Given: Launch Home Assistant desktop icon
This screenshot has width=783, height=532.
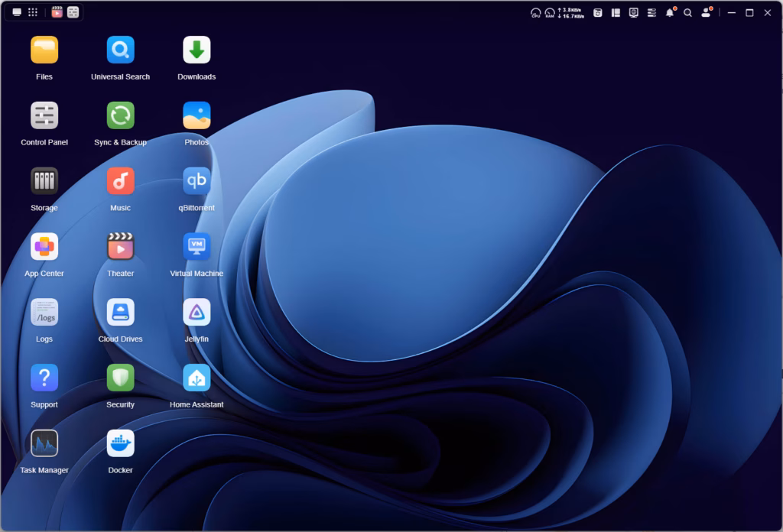Looking at the screenshot, I should [x=197, y=378].
